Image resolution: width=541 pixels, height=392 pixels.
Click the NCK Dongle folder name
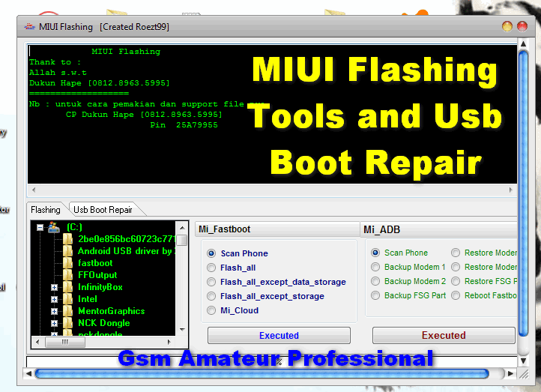pos(104,323)
